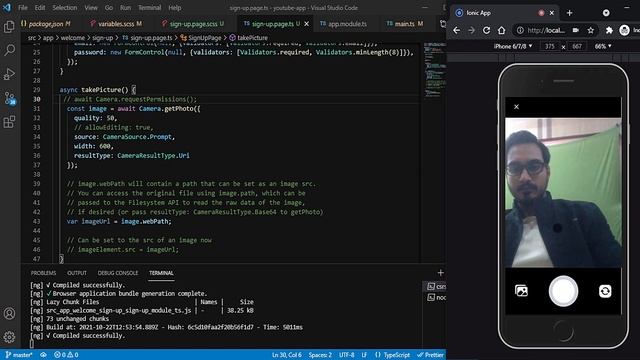The height and width of the screenshot is (360, 640).
Task: Open the Search view in activity bar
Action: pyautogui.click(x=9, y=50)
